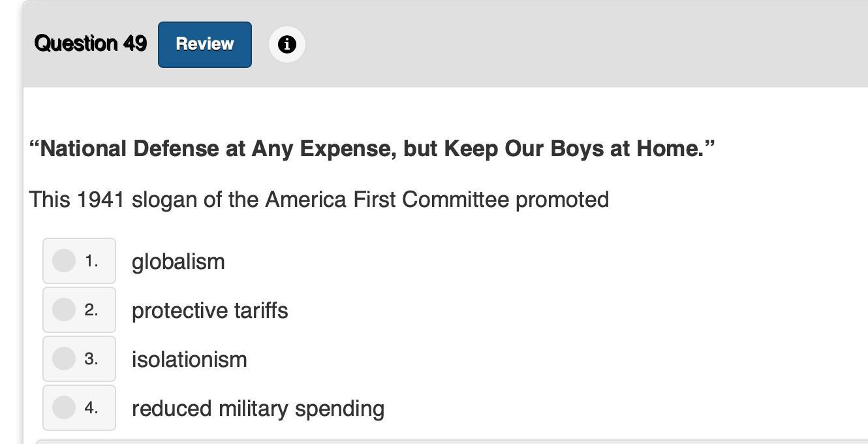
Task: Click the number label "4."
Action: tap(91, 408)
